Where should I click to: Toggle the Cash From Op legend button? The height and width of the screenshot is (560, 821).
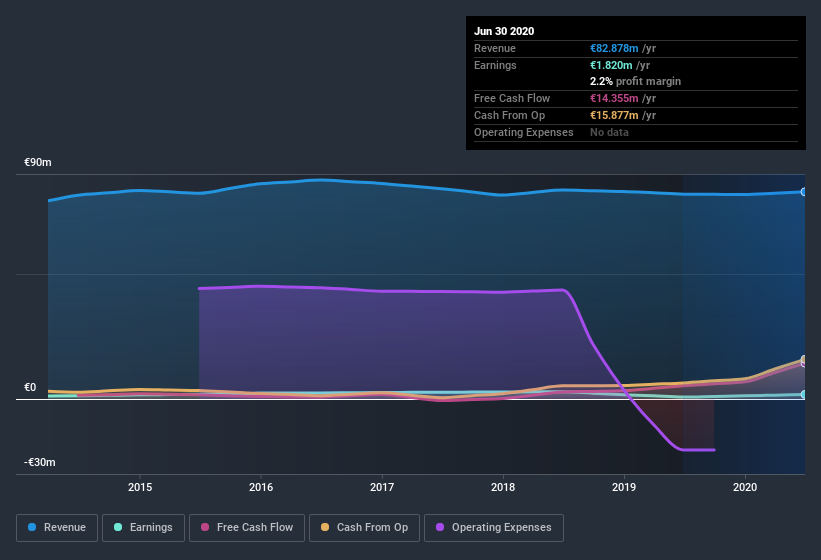pyautogui.click(x=364, y=528)
